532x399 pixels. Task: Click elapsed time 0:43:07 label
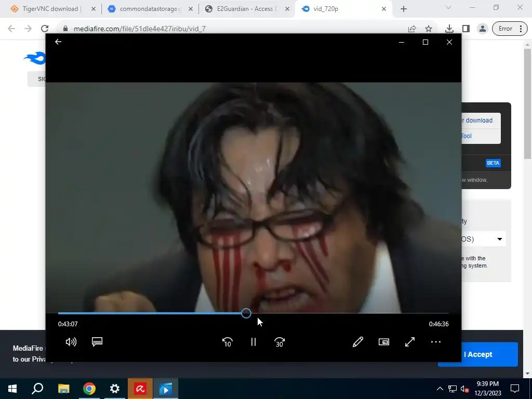(x=68, y=324)
